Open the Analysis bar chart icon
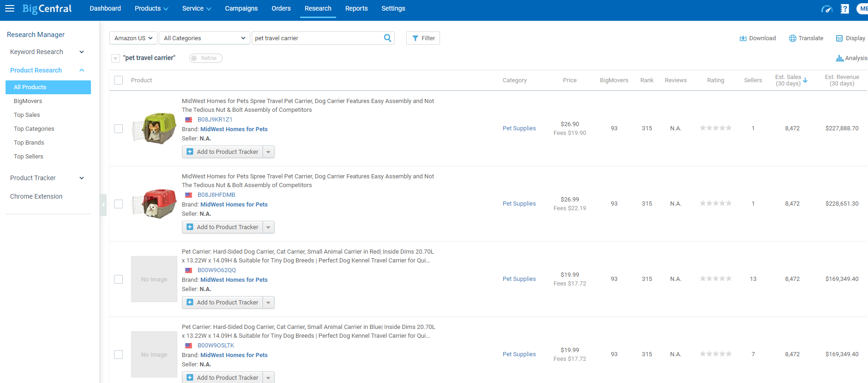This screenshot has height=383, width=868. 839,58
